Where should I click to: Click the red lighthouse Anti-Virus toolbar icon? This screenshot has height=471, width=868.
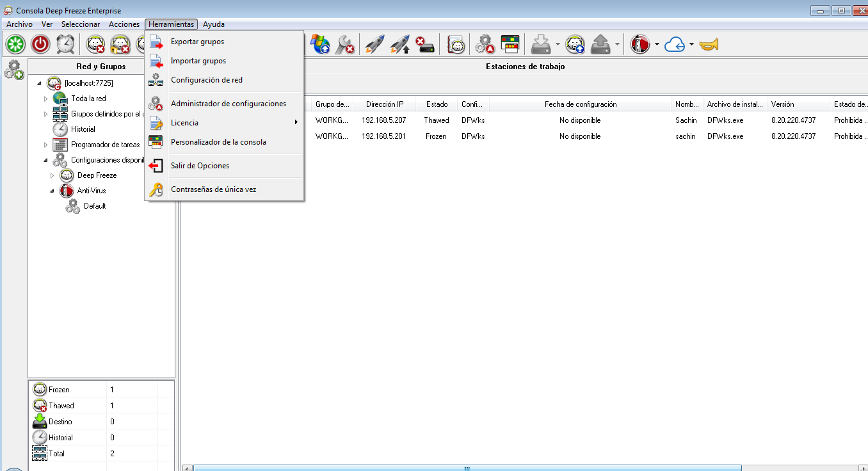pyautogui.click(x=640, y=44)
